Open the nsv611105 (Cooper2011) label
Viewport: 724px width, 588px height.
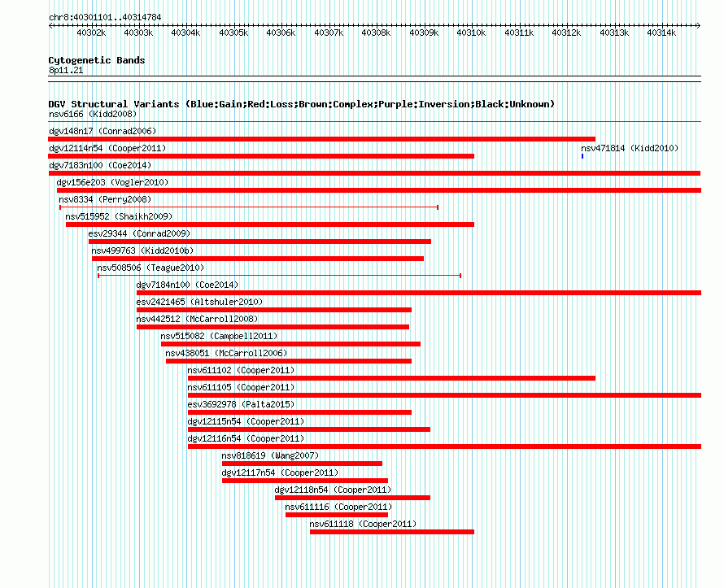click(x=241, y=387)
